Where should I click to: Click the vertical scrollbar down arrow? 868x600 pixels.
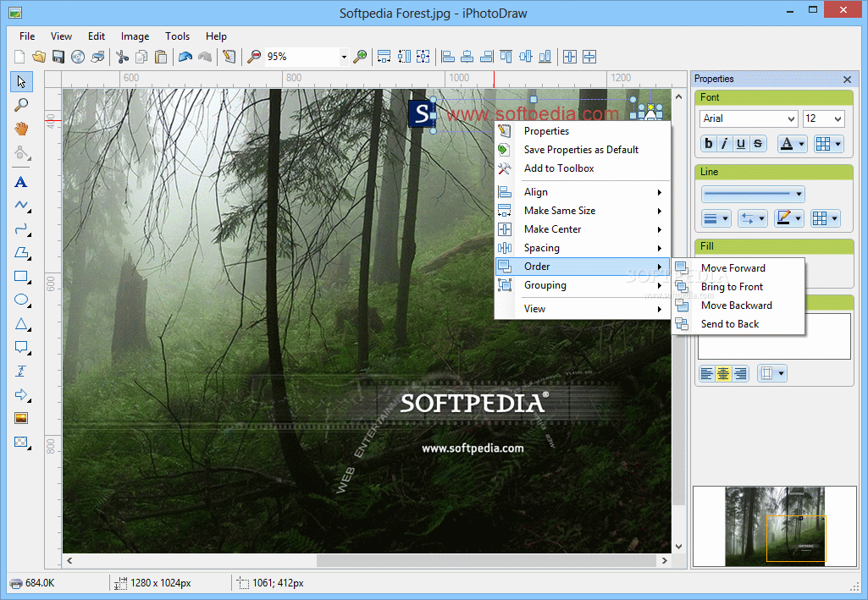678,547
